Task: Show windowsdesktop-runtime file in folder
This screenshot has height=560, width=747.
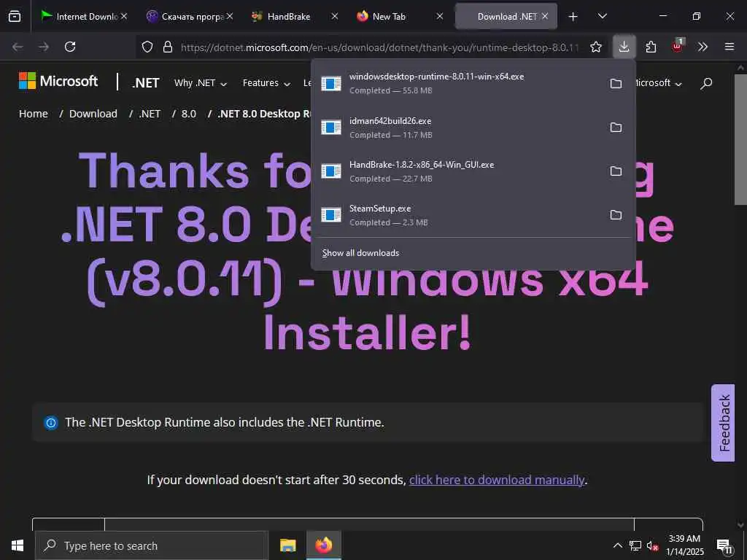Action: point(616,83)
